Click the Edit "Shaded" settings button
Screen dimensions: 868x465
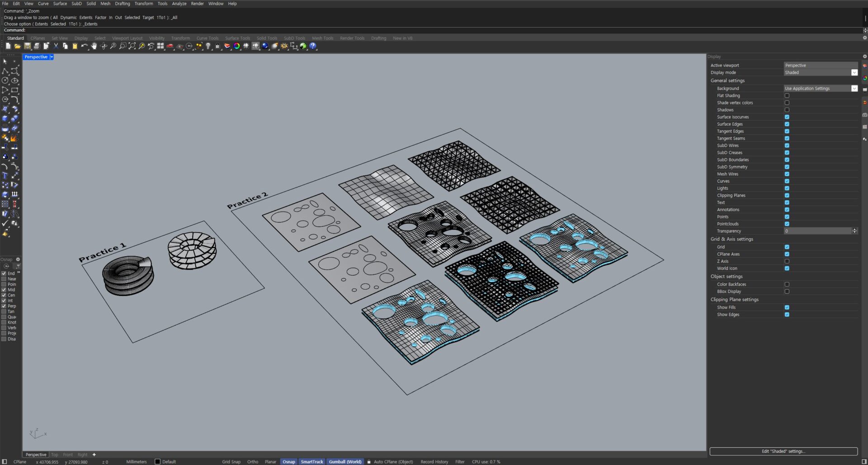click(783, 451)
